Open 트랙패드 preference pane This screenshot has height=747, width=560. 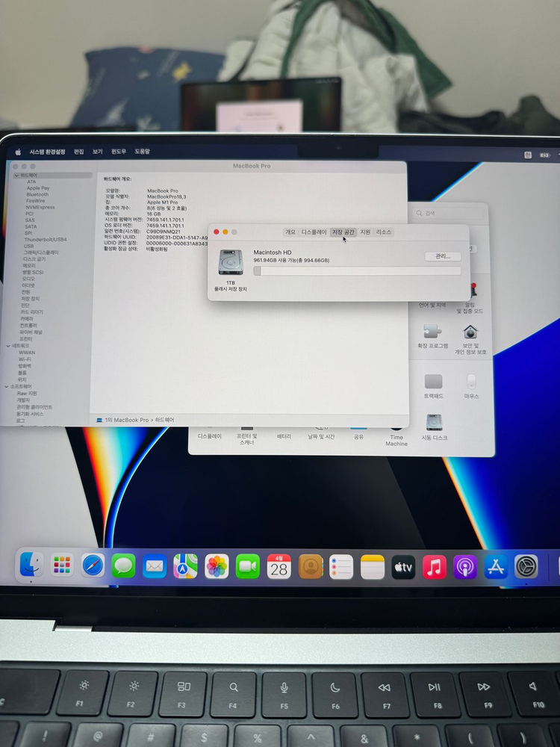pos(433,386)
